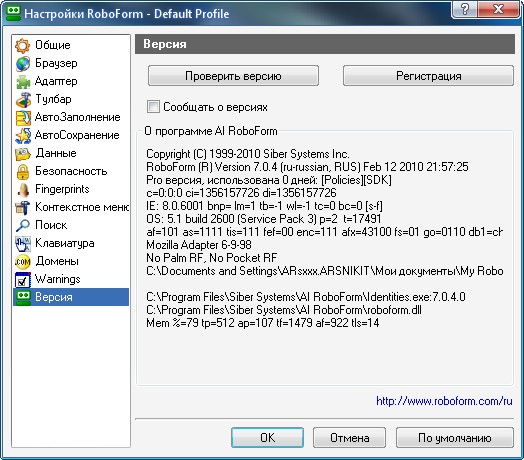The image size is (524, 460).
Task: Click the По умолчанию button
Action: click(455, 438)
